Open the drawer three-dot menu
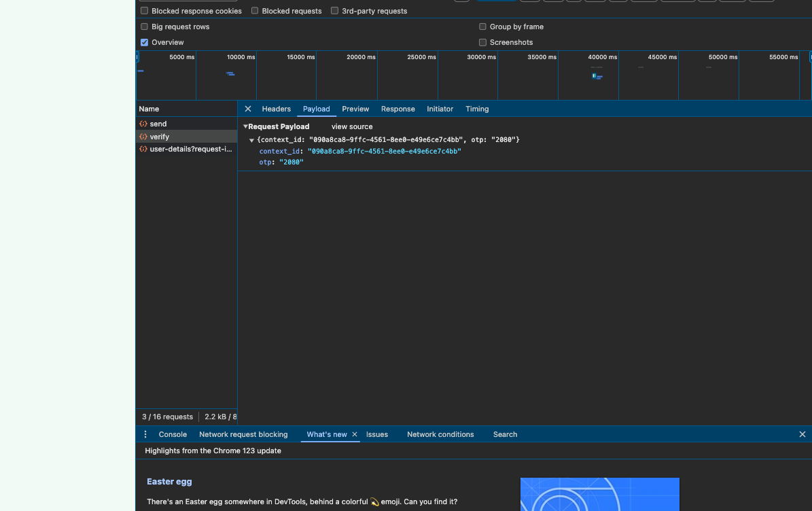 click(145, 434)
